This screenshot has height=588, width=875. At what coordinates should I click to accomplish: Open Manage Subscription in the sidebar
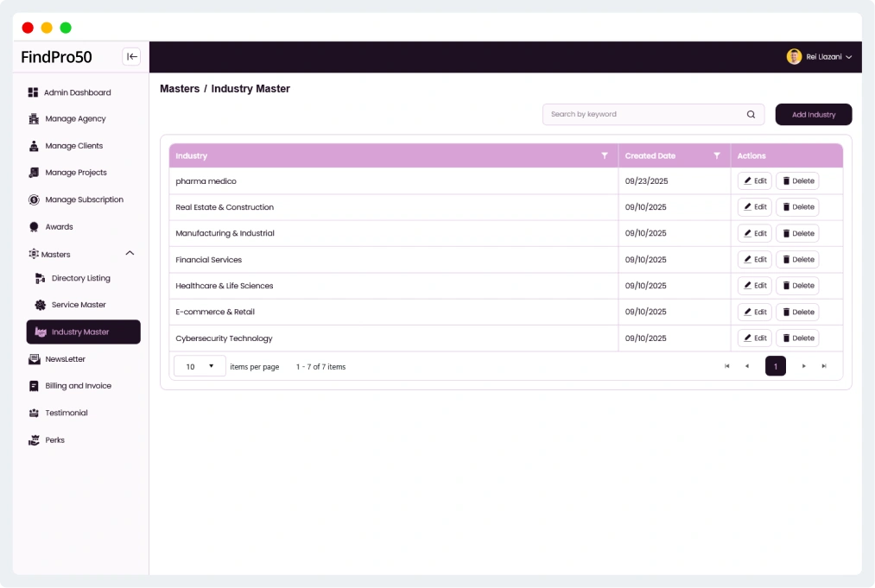[84, 199]
